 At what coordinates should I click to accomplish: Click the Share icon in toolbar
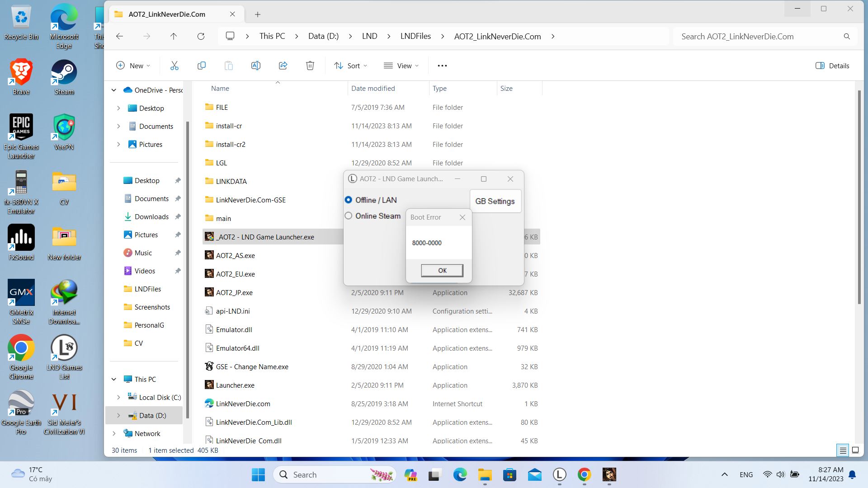pyautogui.click(x=283, y=66)
